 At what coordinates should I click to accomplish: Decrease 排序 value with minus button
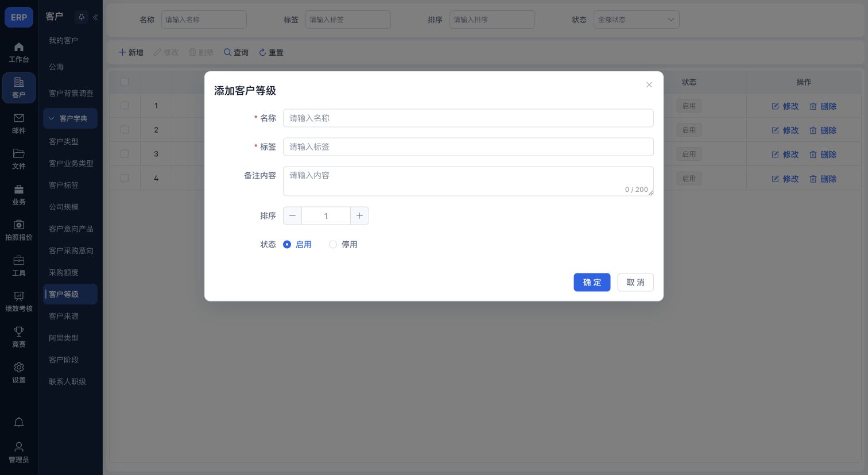pyautogui.click(x=292, y=216)
